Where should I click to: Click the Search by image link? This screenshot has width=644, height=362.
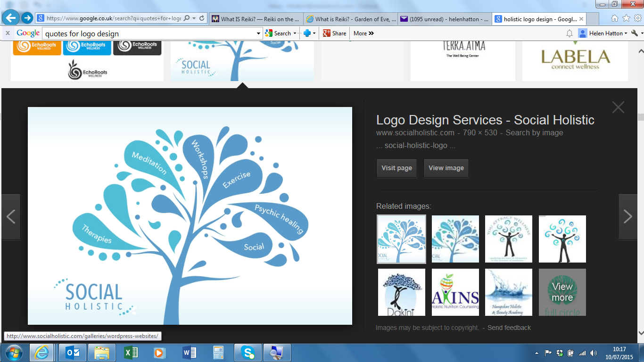tap(534, 132)
